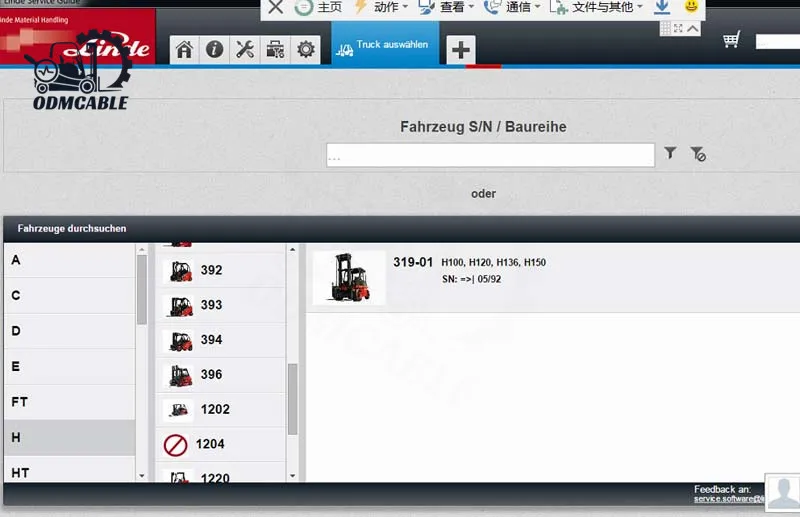Select category E in vehicle list

click(x=69, y=366)
